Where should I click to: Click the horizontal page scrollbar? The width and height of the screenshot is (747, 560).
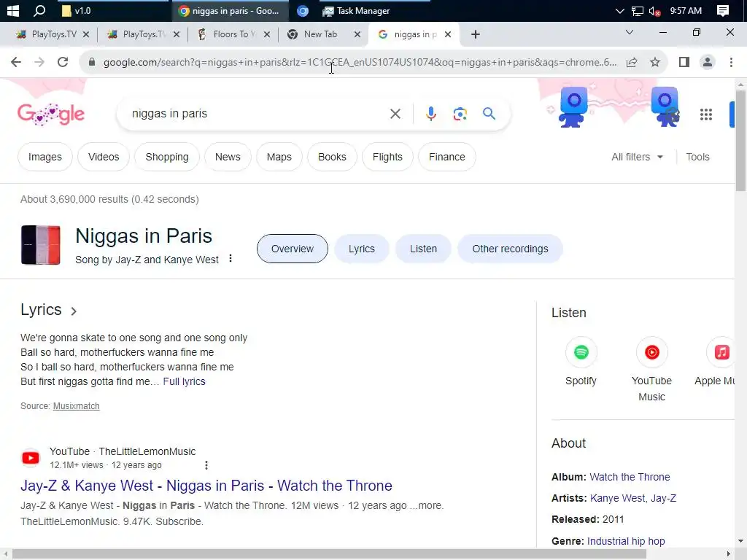(329, 554)
